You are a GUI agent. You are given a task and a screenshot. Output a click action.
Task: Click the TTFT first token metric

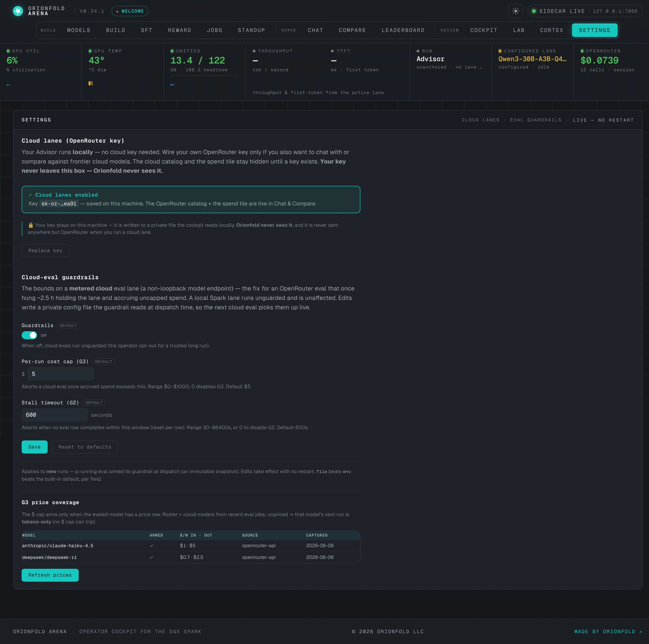pos(355,60)
